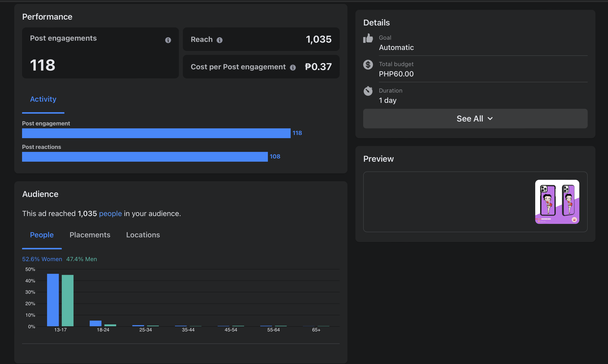Switch to the People tab
This screenshot has height=364, width=608.
pyautogui.click(x=42, y=235)
